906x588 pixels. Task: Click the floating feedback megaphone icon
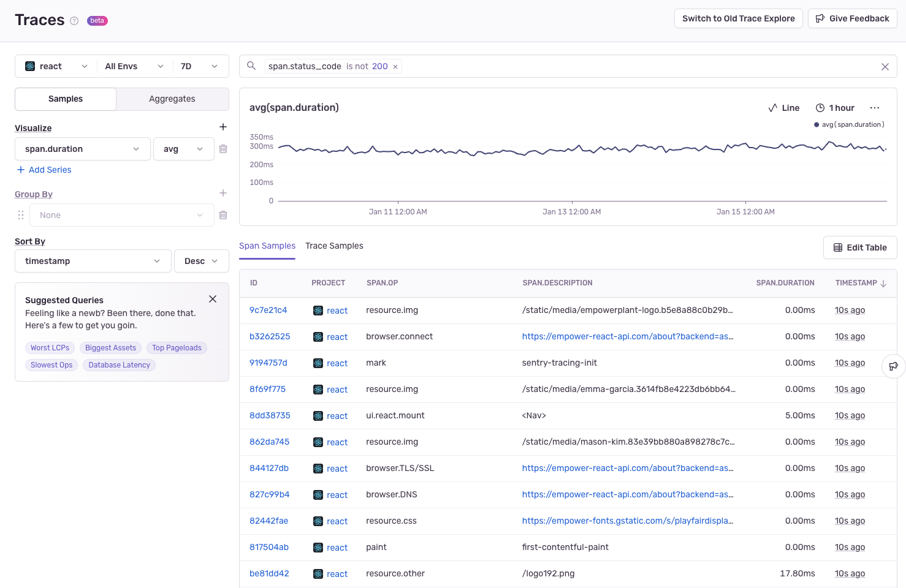[893, 366]
